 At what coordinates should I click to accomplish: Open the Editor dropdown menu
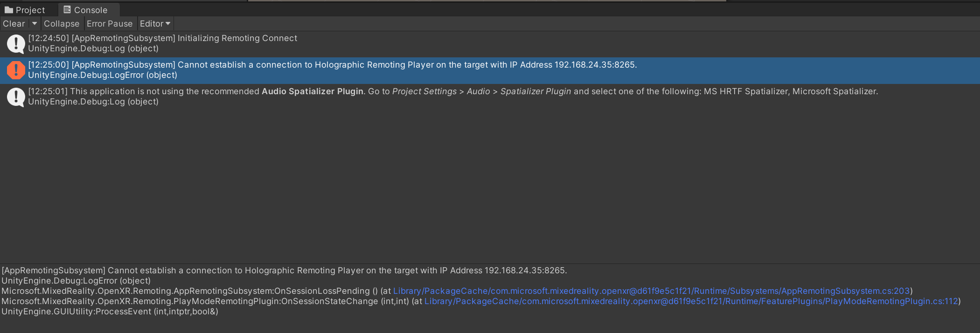(155, 23)
